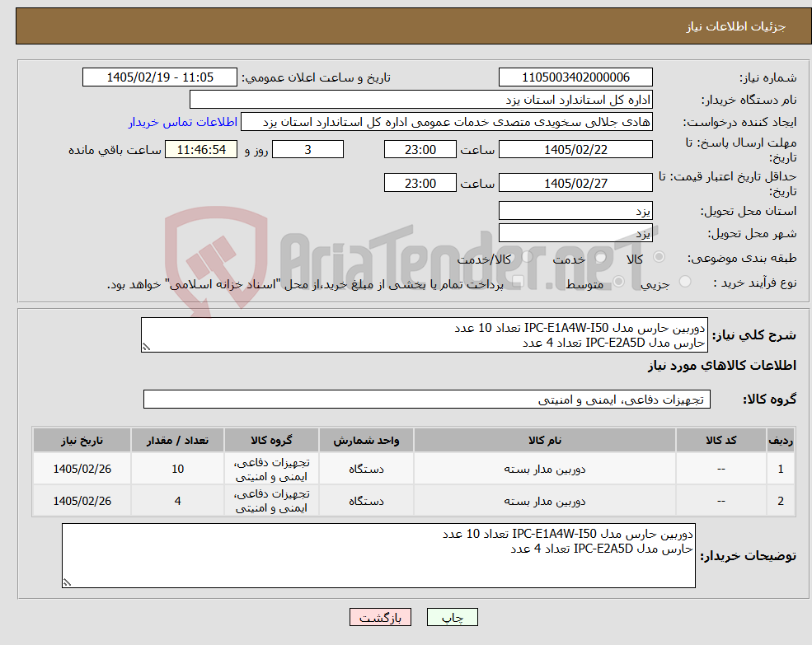Click the گروه کالا field
This screenshot has width=812, height=645.
coord(427,400)
